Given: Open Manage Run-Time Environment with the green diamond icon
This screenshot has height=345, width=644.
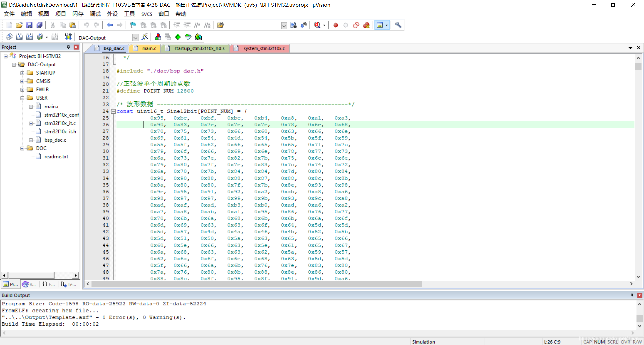Looking at the screenshot, I should 178,37.
